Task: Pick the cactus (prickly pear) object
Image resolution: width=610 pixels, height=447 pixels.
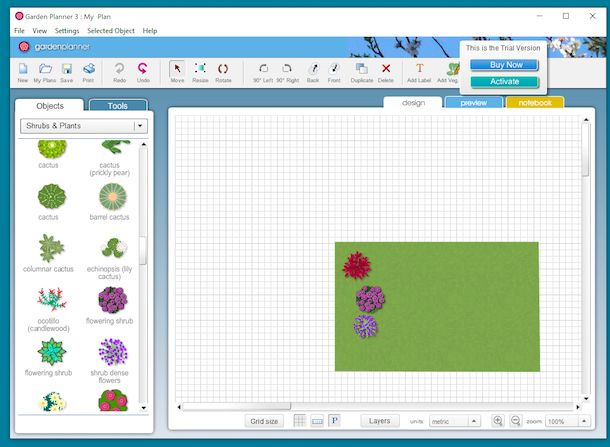Action: click(116, 147)
